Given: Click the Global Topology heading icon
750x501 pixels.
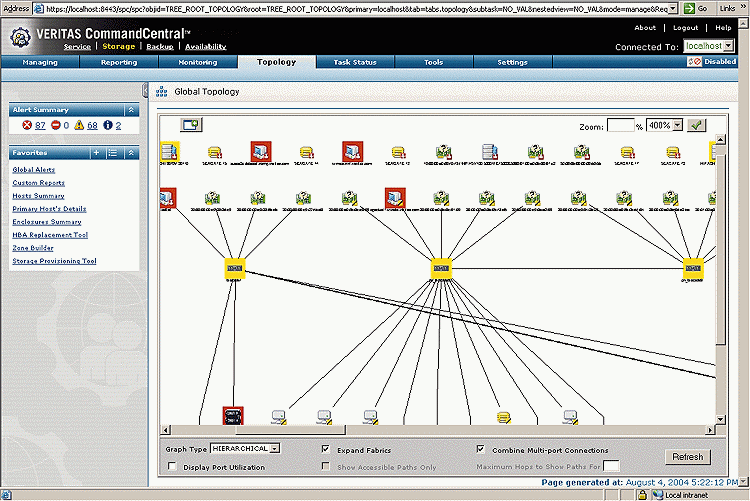Looking at the screenshot, I should tap(162, 91).
